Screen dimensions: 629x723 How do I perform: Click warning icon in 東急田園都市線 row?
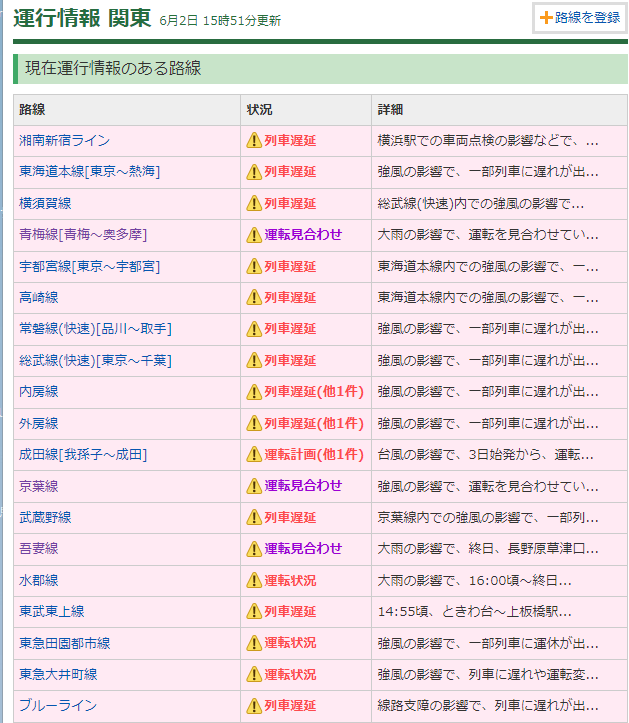[254, 643]
